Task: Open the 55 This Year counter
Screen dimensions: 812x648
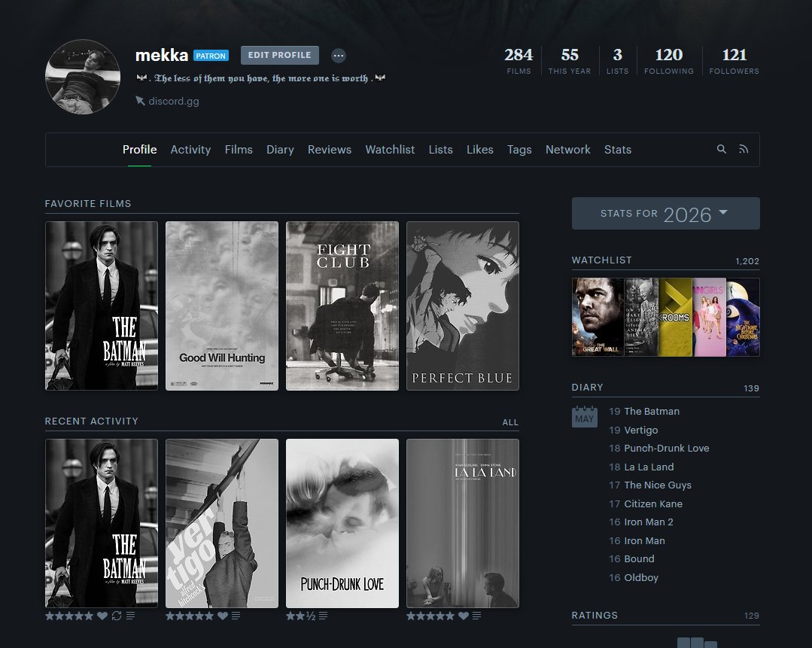Action: (x=570, y=61)
